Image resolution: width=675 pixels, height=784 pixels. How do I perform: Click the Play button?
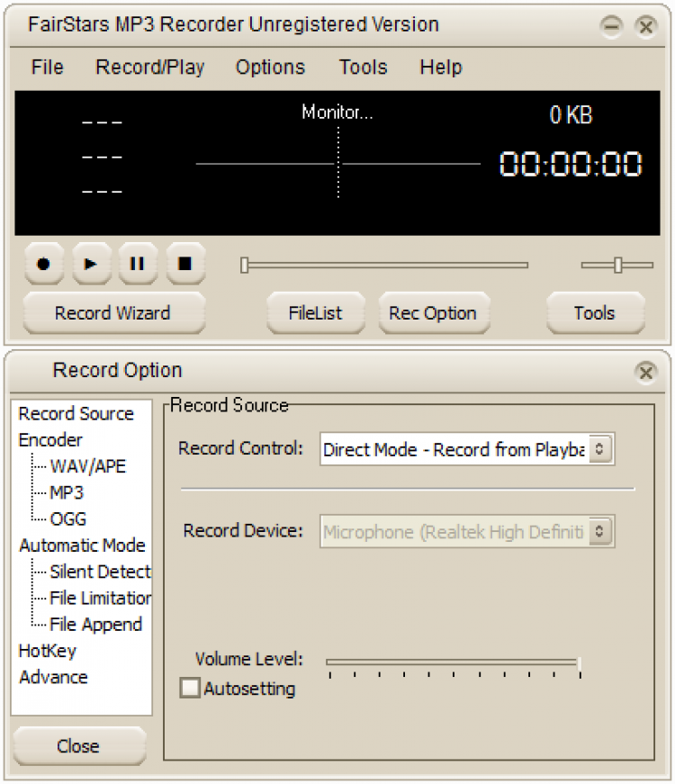point(91,264)
